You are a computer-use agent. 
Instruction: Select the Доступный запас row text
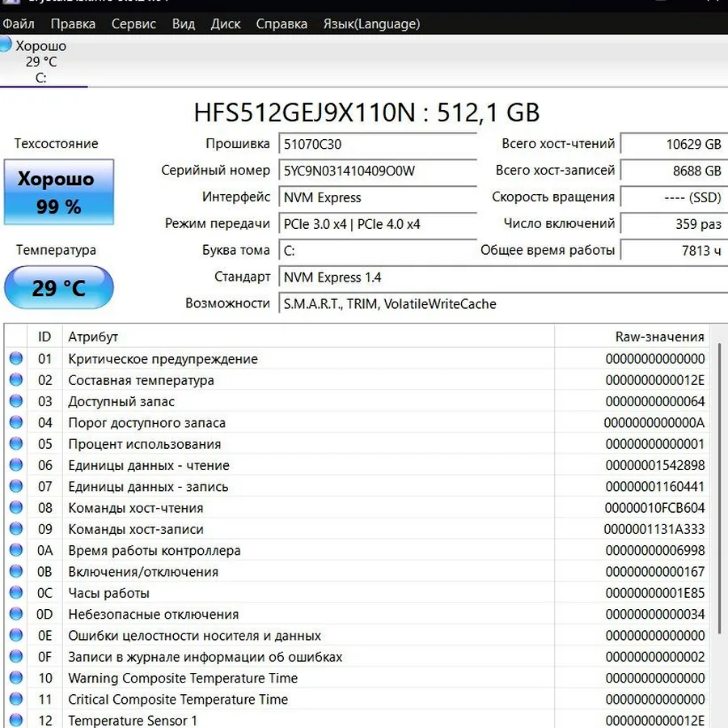[121, 401]
